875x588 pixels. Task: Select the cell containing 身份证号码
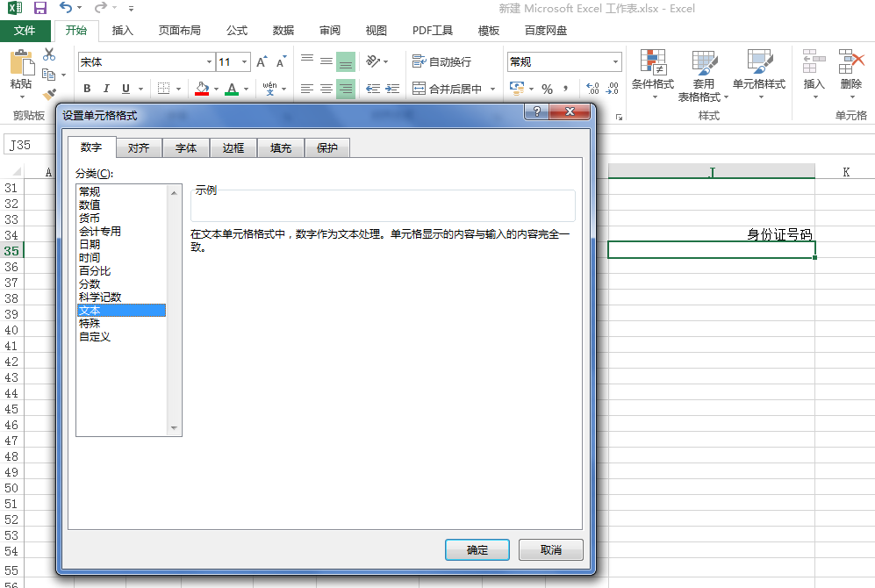click(x=712, y=234)
